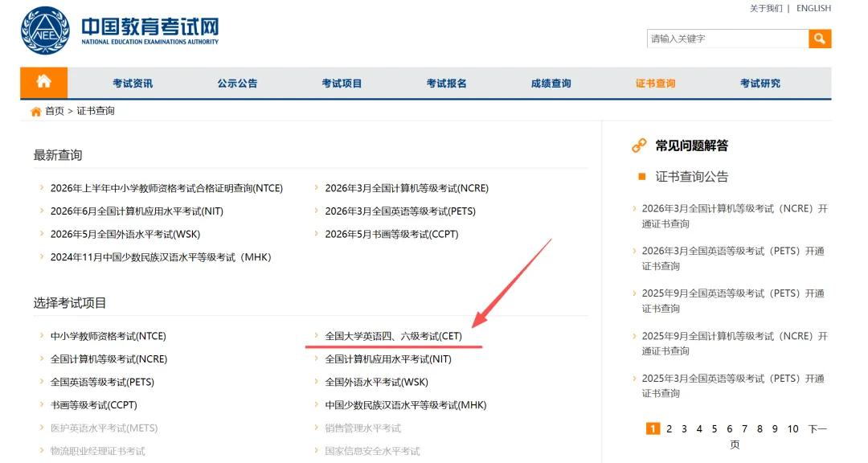The height and width of the screenshot is (463, 868).
Task: Click 中国教育考试网 site title
Action: point(150,26)
